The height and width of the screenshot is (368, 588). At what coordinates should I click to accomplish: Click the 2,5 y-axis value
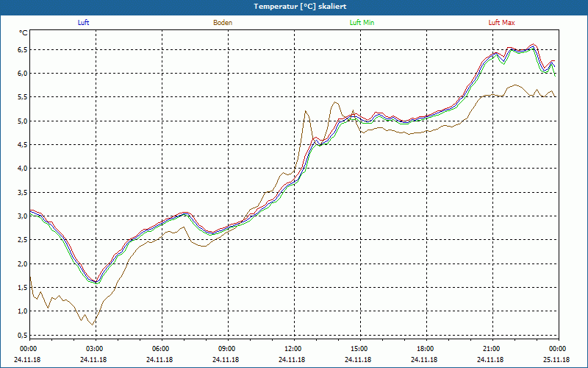pos(23,240)
